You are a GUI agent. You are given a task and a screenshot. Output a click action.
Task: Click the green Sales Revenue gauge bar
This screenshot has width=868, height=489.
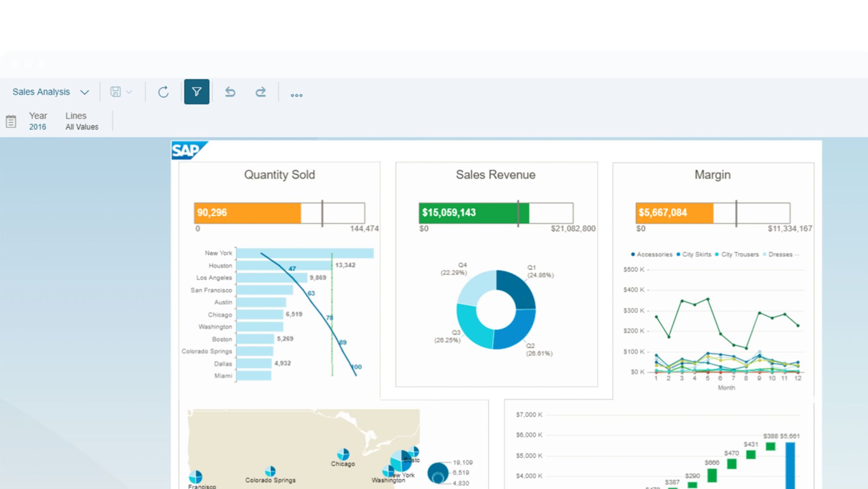pos(474,213)
